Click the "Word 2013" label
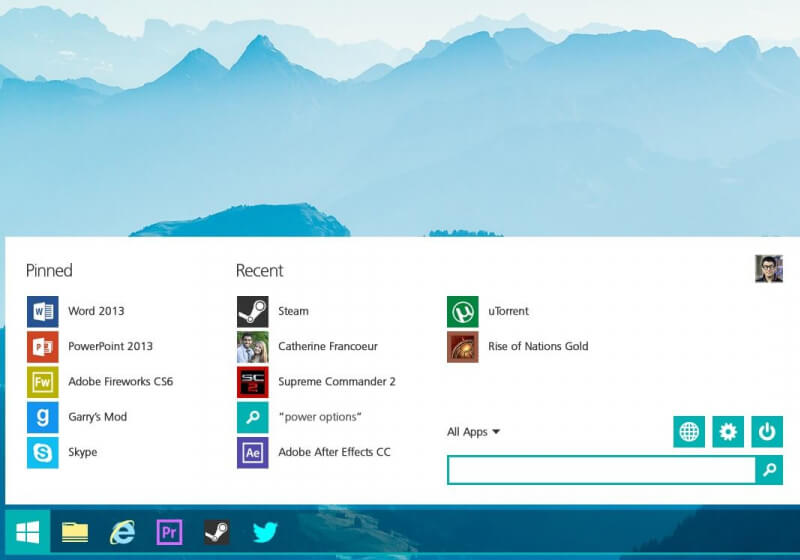This screenshot has height=560, width=800. (x=96, y=311)
